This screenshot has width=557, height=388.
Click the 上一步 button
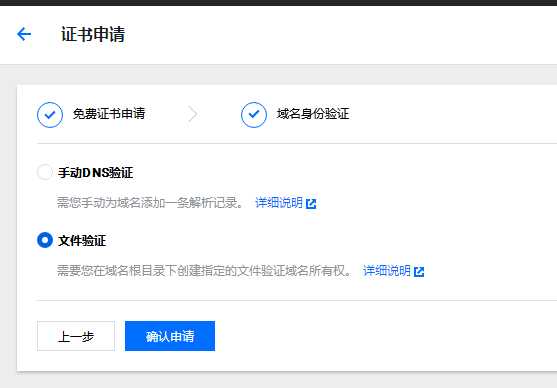click(x=76, y=336)
